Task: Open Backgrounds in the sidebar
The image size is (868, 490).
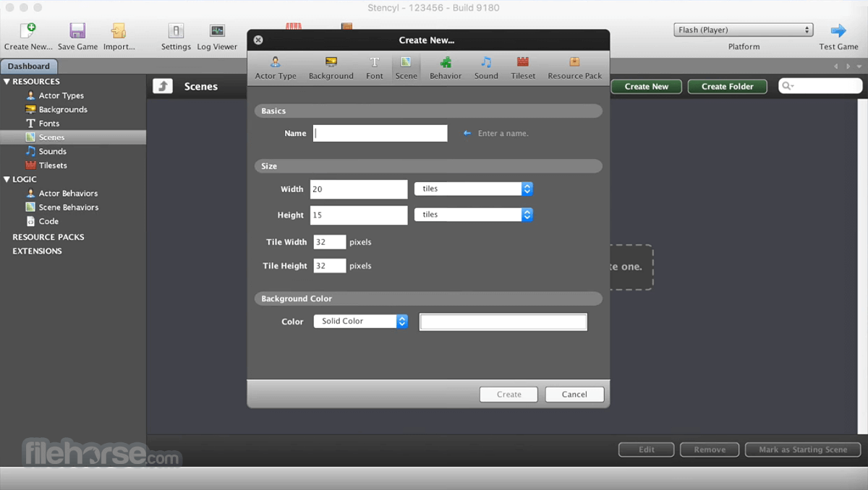Action: pyautogui.click(x=63, y=109)
